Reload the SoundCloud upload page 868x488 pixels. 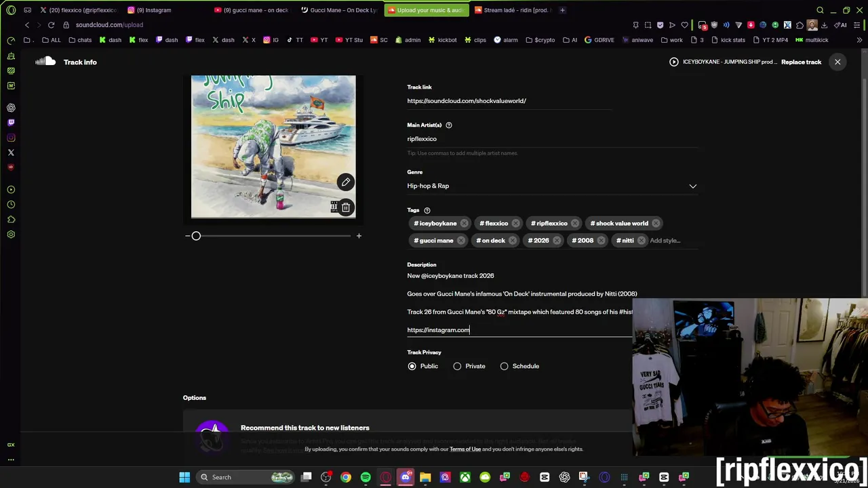pyautogui.click(x=51, y=25)
